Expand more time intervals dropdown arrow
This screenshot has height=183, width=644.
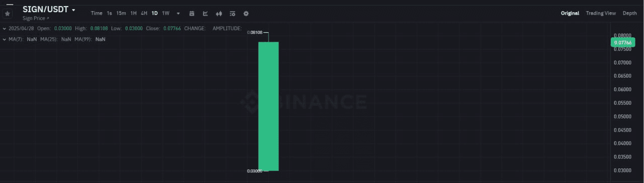(178, 14)
